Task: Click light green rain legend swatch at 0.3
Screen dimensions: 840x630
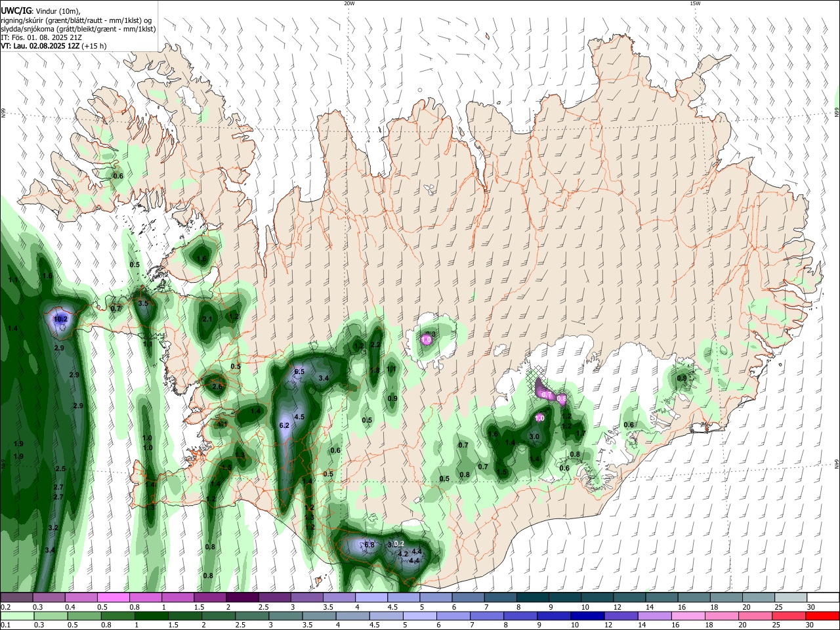Action: tap(51, 616)
